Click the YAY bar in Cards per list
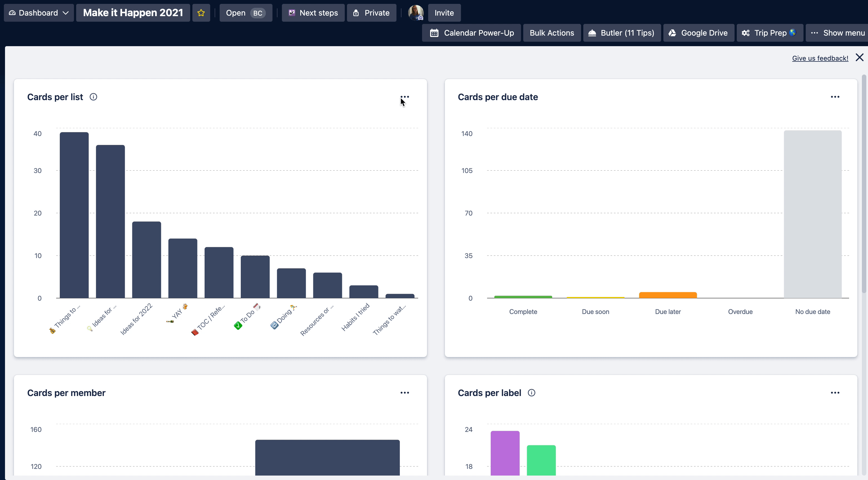868x480 pixels. [x=183, y=268]
